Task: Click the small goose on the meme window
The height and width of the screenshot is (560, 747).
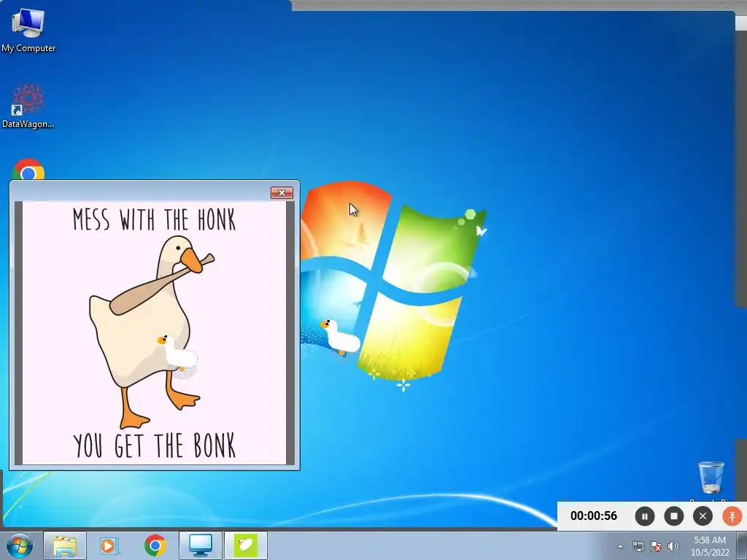Action: point(177,354)
